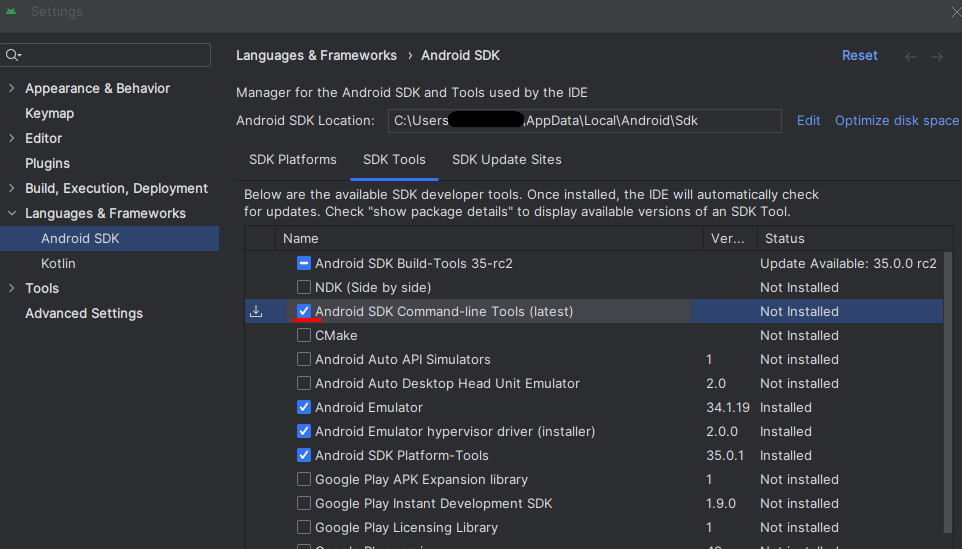Uncheck Android SDK Platform-Tools checkbox

304,455
